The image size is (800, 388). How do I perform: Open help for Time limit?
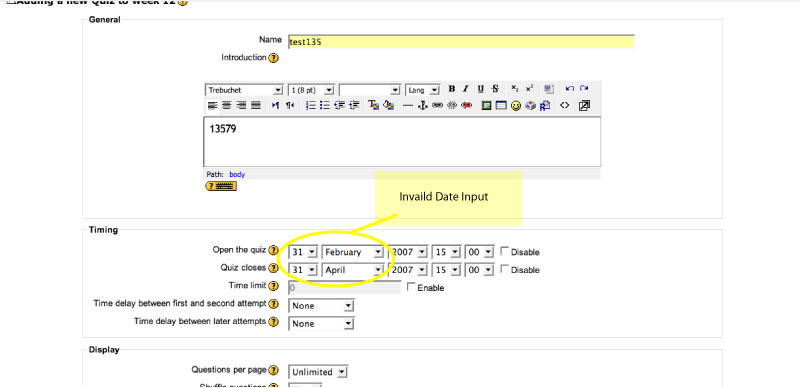273,286
